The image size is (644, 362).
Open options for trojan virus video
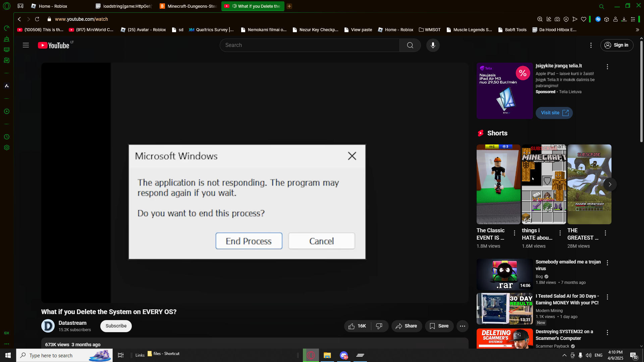click(x=607, y=263)
